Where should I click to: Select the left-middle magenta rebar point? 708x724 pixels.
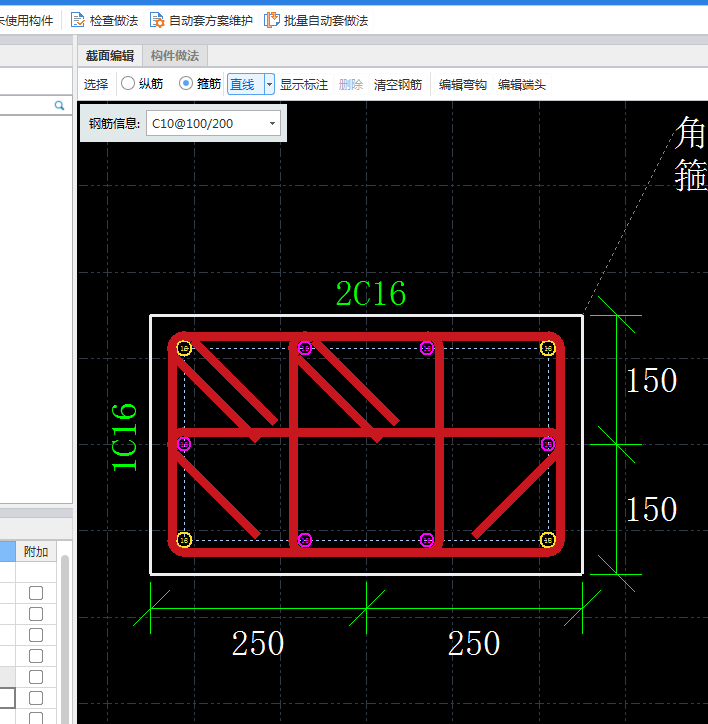pyautogui.click(x=184, y=444)
